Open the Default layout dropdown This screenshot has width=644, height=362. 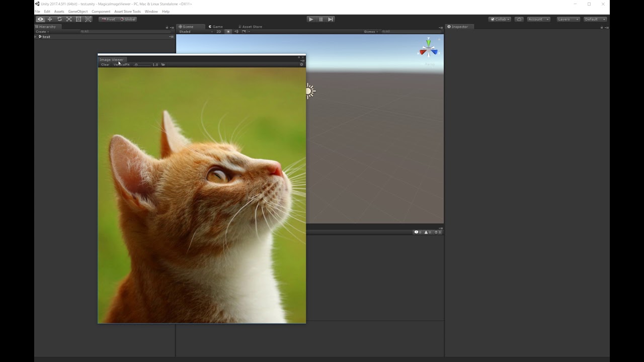pos(595,19)
